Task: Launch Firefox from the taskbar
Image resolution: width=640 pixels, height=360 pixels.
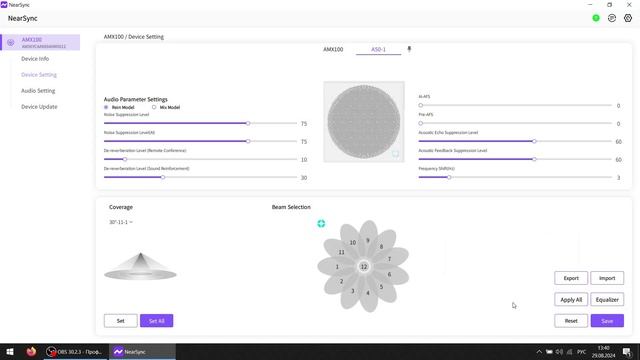Action: 31,351
